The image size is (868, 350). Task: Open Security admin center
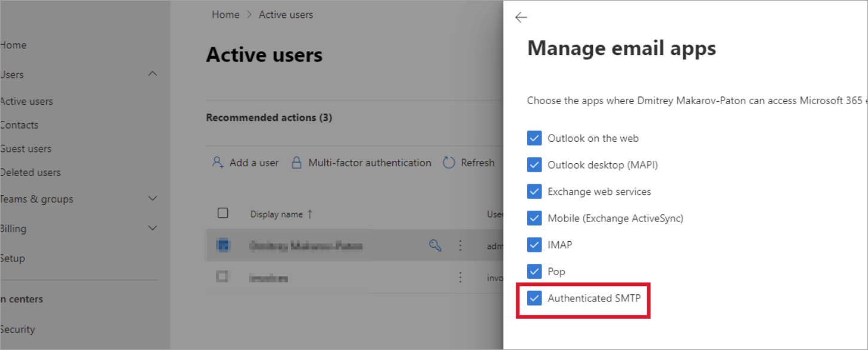pyautogui.click(x=17, y=329)
